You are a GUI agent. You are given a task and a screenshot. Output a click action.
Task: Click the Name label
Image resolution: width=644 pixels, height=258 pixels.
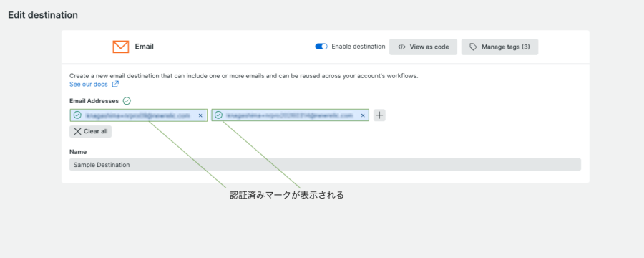pyautogui.click(x=78, y=152)
